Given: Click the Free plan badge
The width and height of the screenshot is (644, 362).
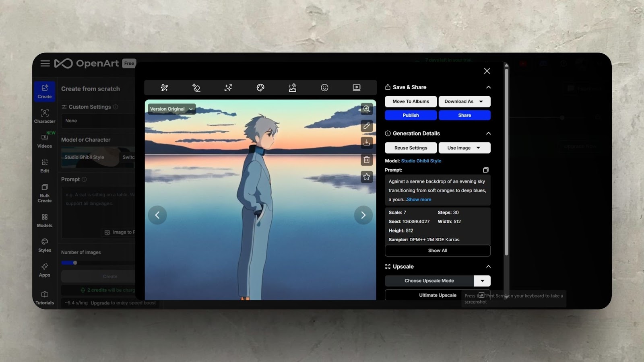Looking at the screenshot, I should 129,64.
